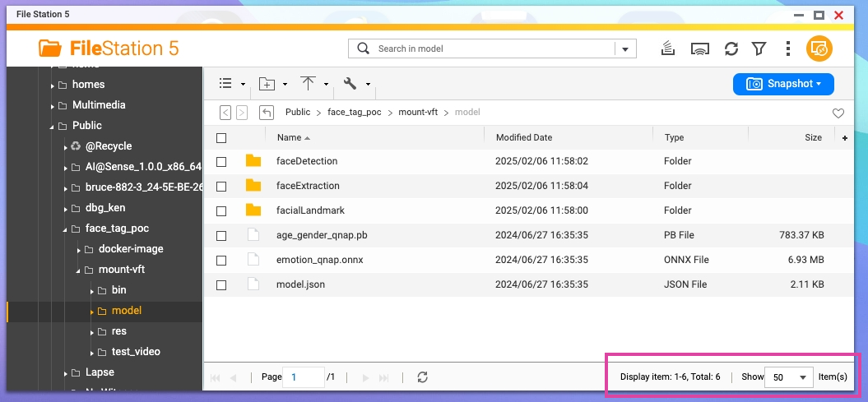The image size is (868, 402).
Task: Open the background tasks icon
Action: point(669,49)
